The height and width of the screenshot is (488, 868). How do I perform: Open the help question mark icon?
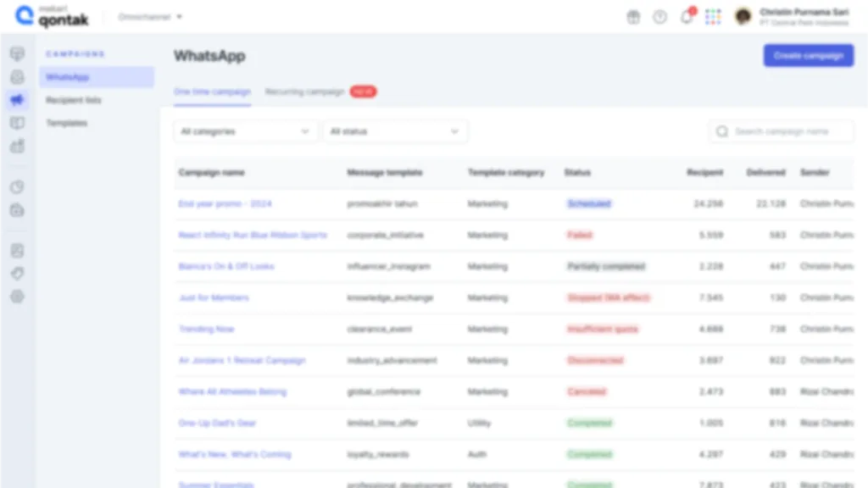tap(659, 17)
